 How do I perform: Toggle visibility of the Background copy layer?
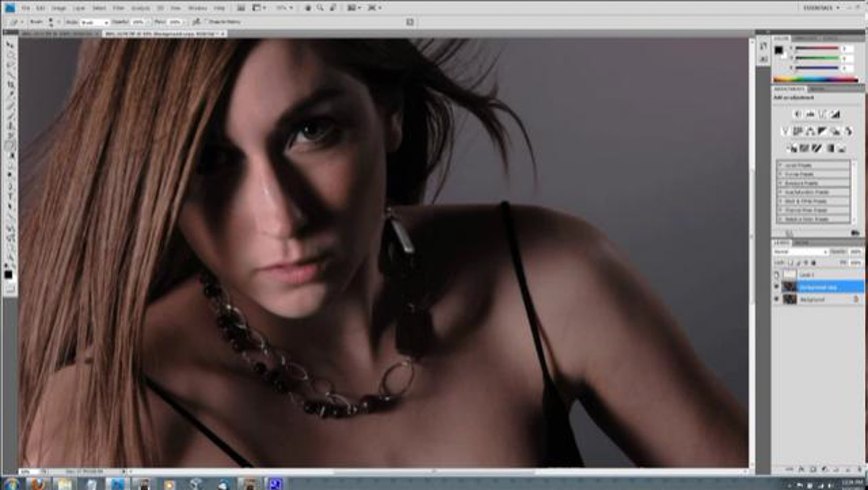coord(776,287)
